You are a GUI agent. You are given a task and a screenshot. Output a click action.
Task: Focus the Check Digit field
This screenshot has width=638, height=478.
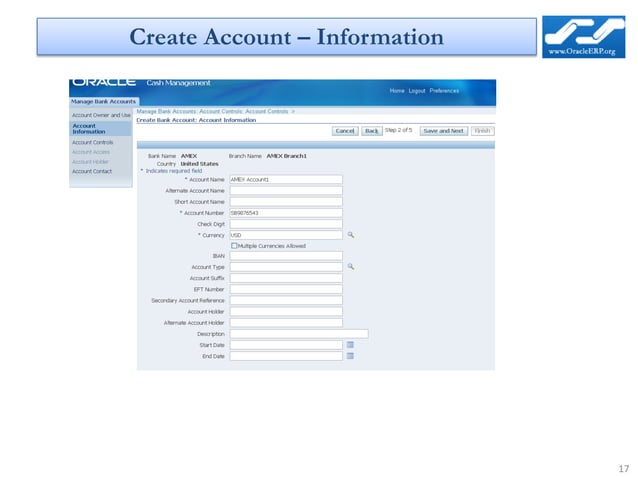click(286, 224)
